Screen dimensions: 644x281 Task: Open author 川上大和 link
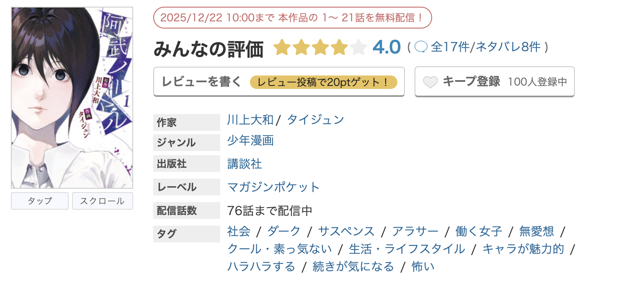250,120
